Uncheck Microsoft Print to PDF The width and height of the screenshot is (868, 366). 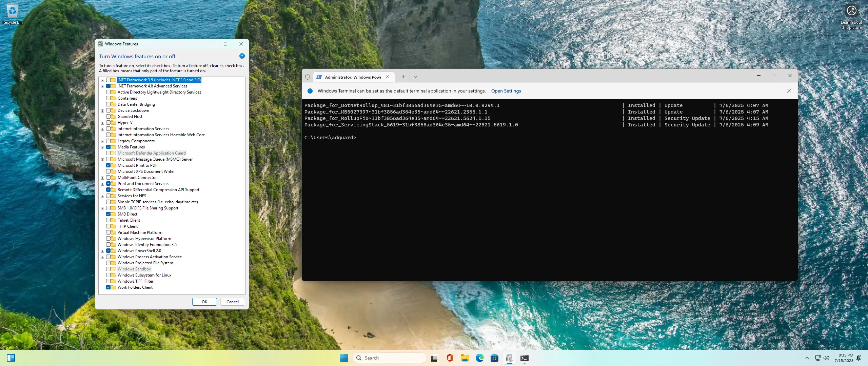108,165
